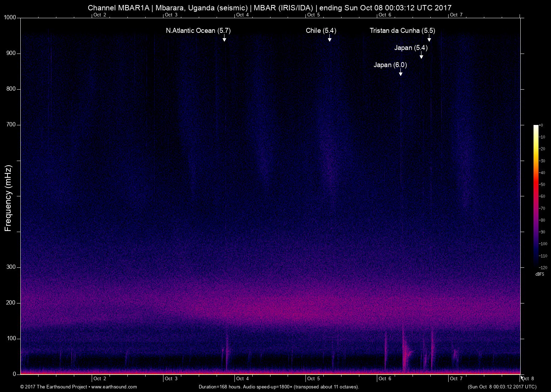Click the dBFS unit label under color scale
The width and height of the screenshot is (551, 392).
540,274
